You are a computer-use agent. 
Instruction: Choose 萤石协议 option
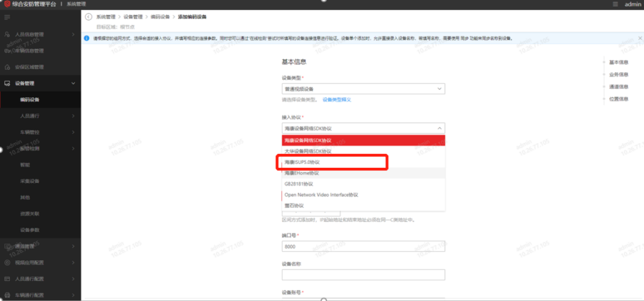coord(364,205)
